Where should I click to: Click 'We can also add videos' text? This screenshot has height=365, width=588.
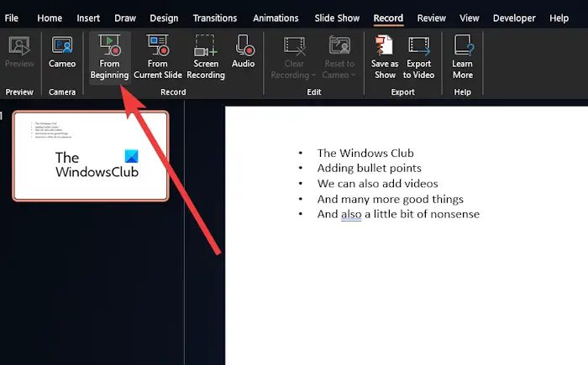pyautogui.click(x=378, y=183)
